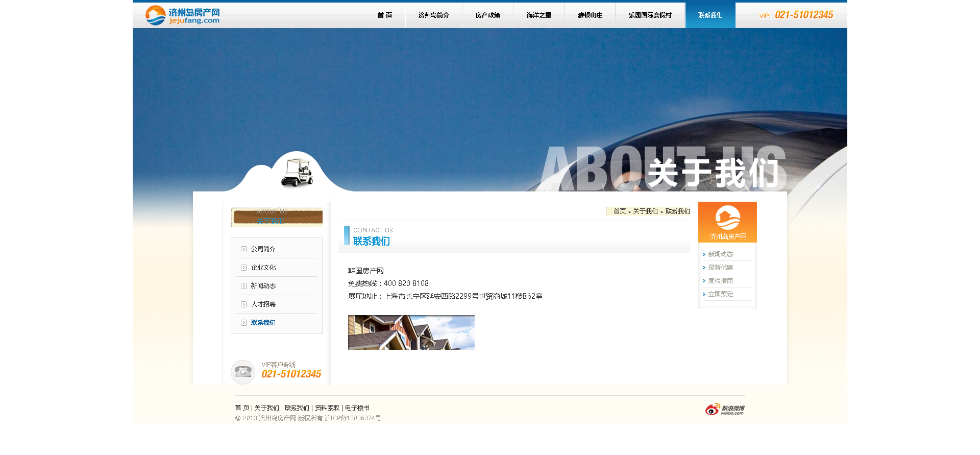Open 电子楼书 link in the footer
The width and height of the screenshot is (980, 455).
357,408
